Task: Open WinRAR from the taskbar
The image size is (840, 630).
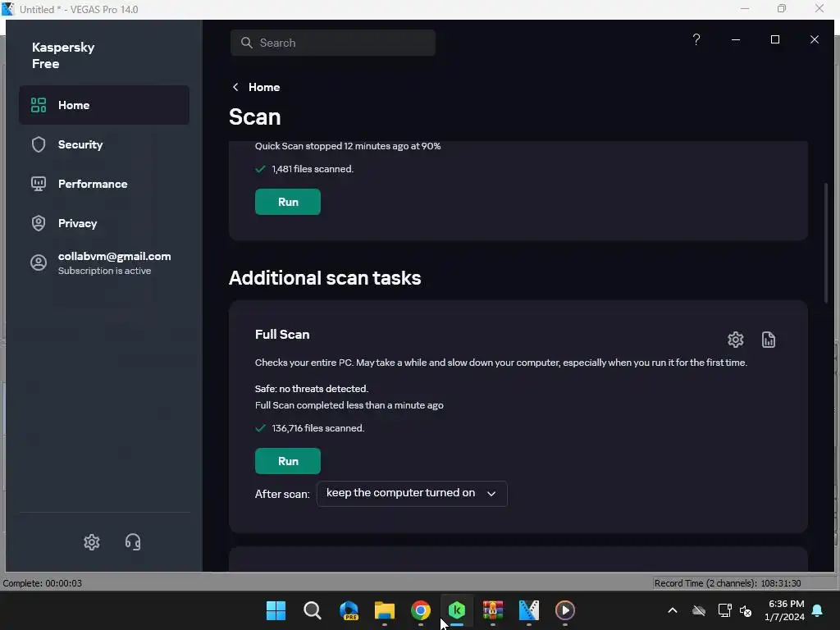Action: coord(493,610)
